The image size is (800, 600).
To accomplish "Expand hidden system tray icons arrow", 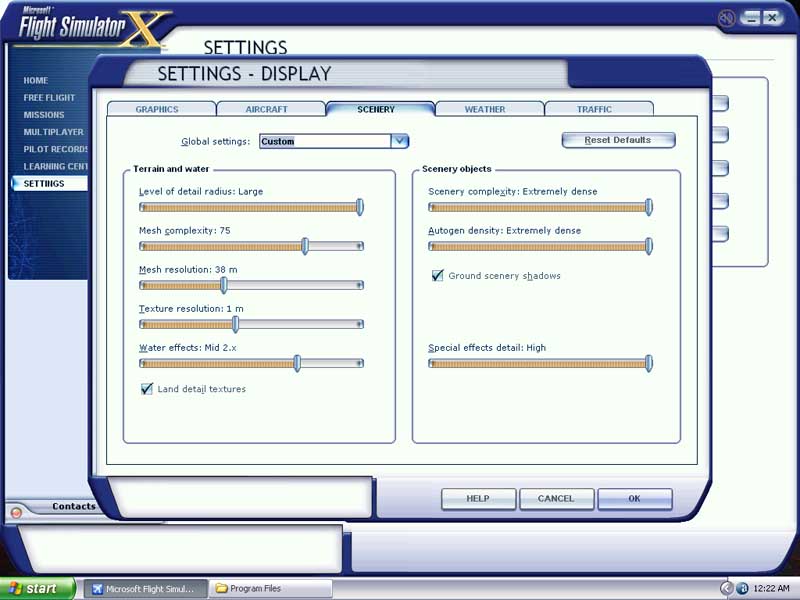I will [x=727, y=588].
